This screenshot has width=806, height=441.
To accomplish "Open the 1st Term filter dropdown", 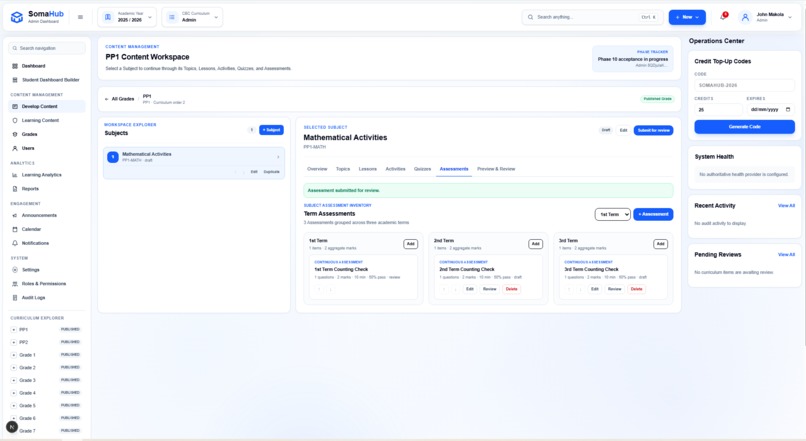I will coord(613,214).
